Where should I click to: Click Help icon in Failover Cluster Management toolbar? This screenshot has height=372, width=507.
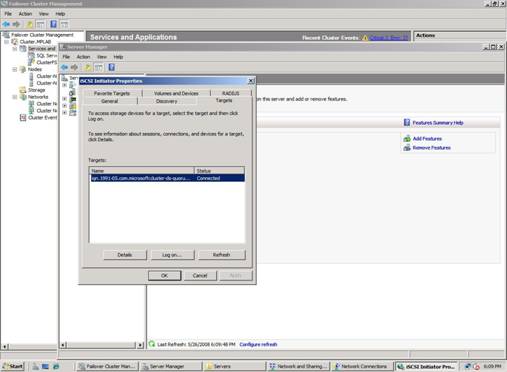coord(53,24)
